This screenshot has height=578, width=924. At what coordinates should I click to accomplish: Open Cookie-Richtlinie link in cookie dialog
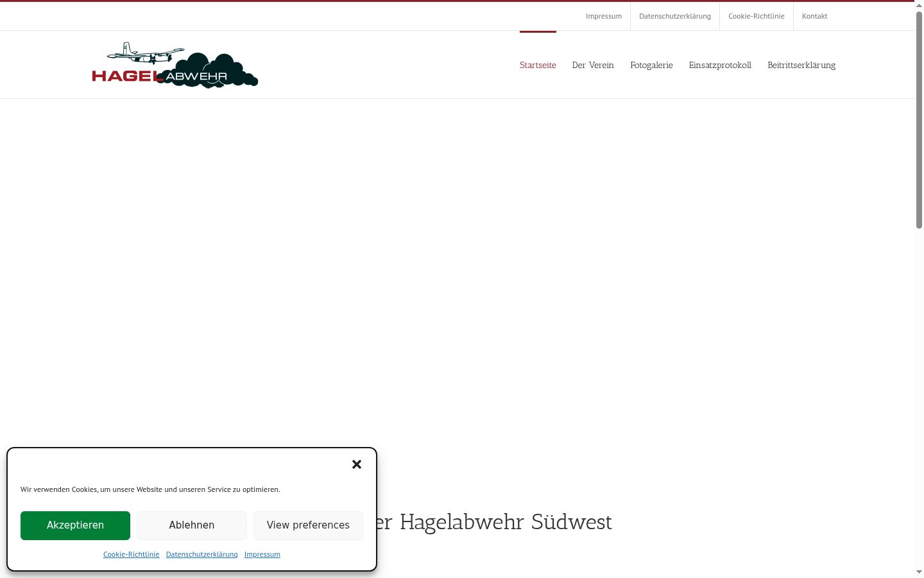pyautogui.click(x=132, y=554)
